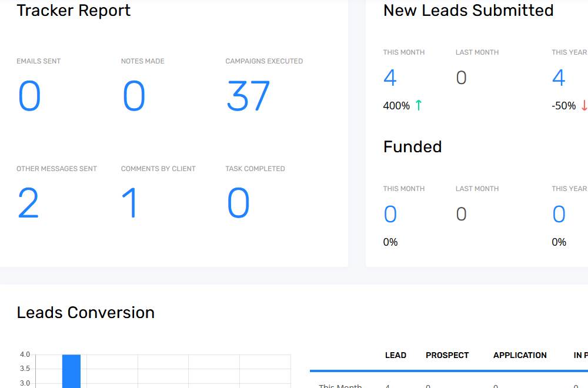Click Funded This Year value 0
The height and width of the screenshot is (388, 588).
coord(559,214)
